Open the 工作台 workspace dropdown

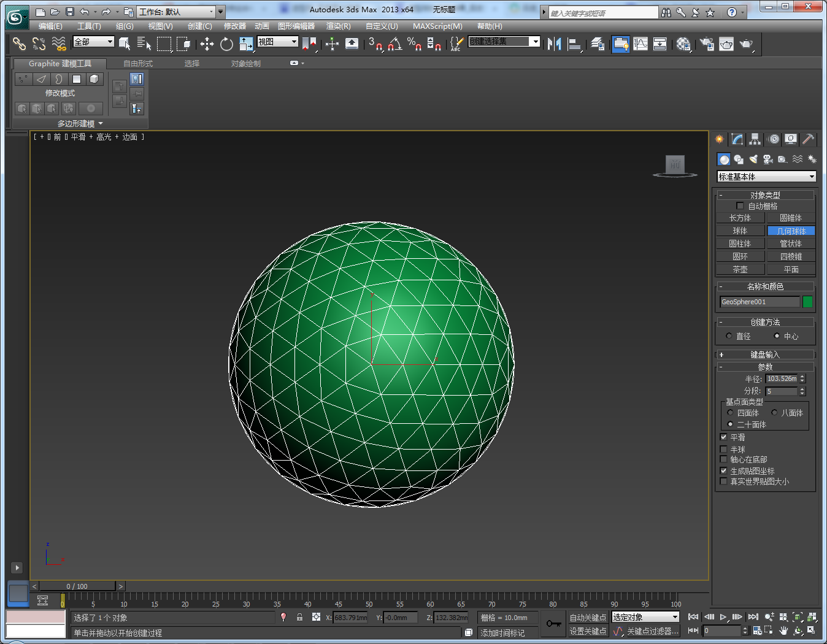(177, 12)
